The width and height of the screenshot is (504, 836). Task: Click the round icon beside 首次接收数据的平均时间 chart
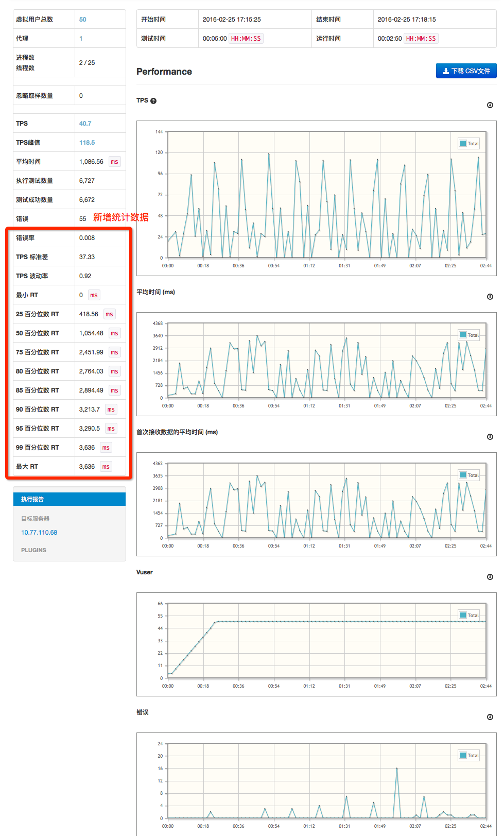point(490,437)
